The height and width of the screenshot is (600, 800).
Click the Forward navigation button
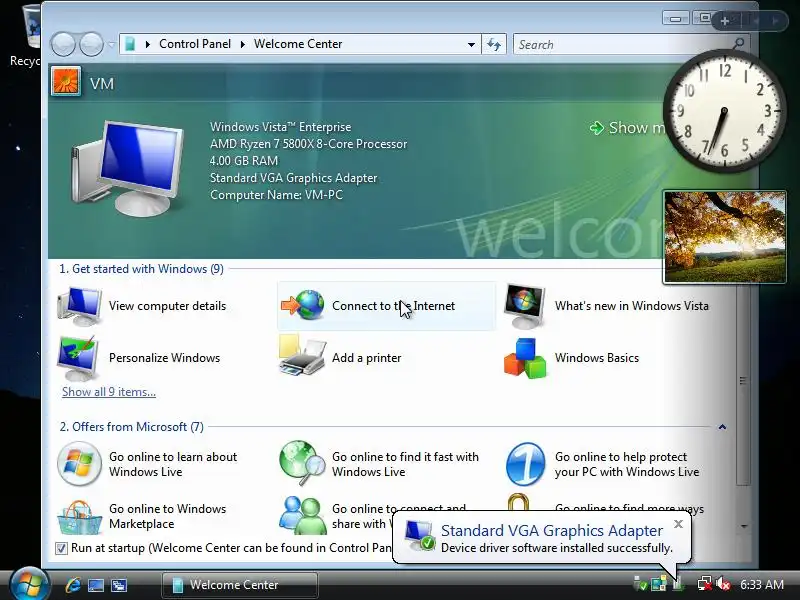tap(91, 44)
